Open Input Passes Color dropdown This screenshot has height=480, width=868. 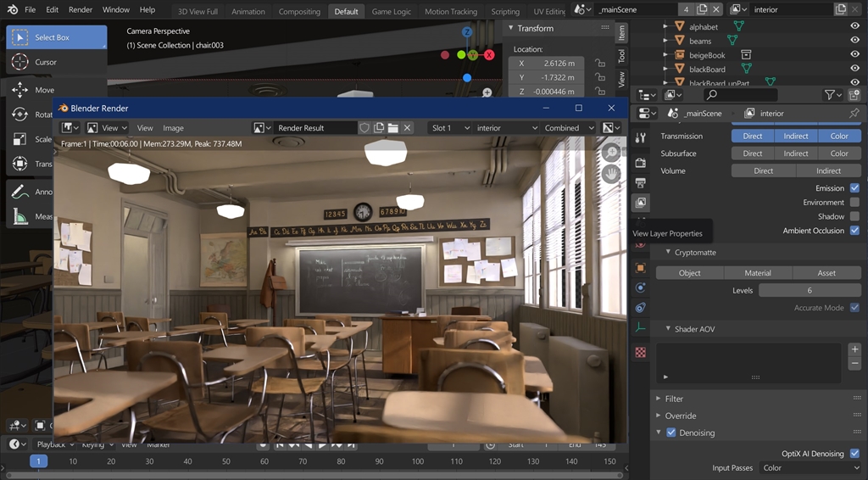point(810,468)
